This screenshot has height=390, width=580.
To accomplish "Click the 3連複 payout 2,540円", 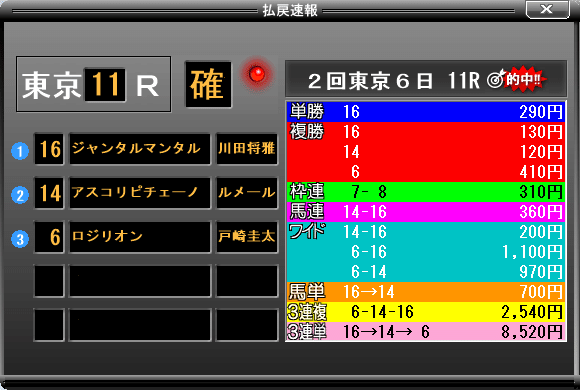I will click(x=532, y=312).
